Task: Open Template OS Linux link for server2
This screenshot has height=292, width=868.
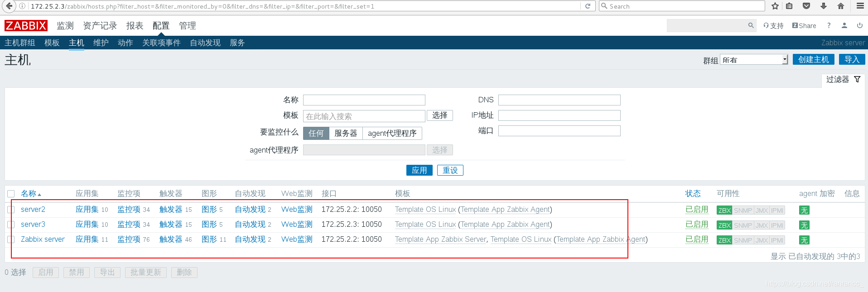Action: (x=425, y=210)
